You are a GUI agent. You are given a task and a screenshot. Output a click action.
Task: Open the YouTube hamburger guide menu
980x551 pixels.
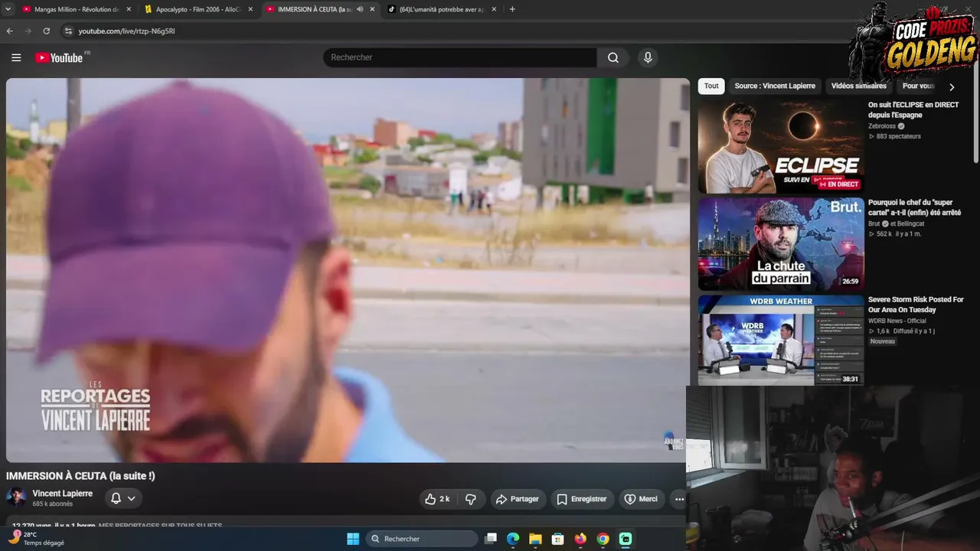click(16, 57)
